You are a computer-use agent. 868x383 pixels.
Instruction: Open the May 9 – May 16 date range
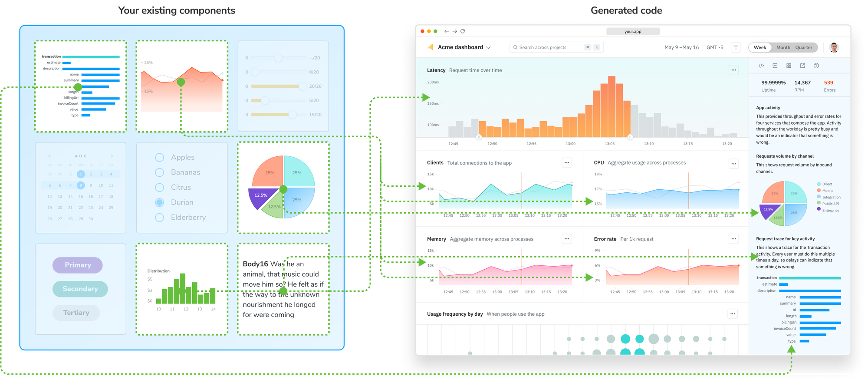[681, 47]
